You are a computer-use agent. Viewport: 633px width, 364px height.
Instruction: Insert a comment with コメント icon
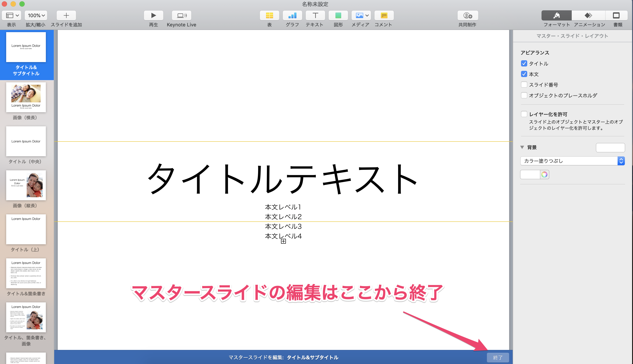coord(384,15)
